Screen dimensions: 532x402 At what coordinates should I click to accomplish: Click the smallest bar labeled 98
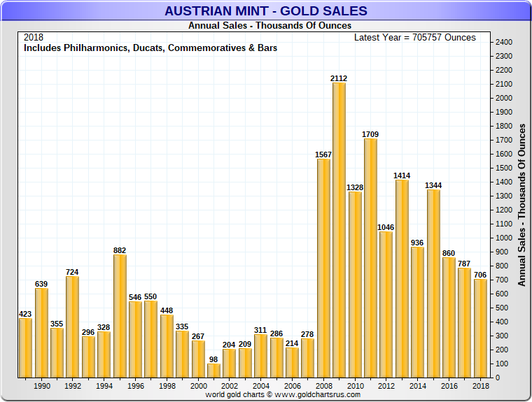pyautogui.click(x=213, y=371)
